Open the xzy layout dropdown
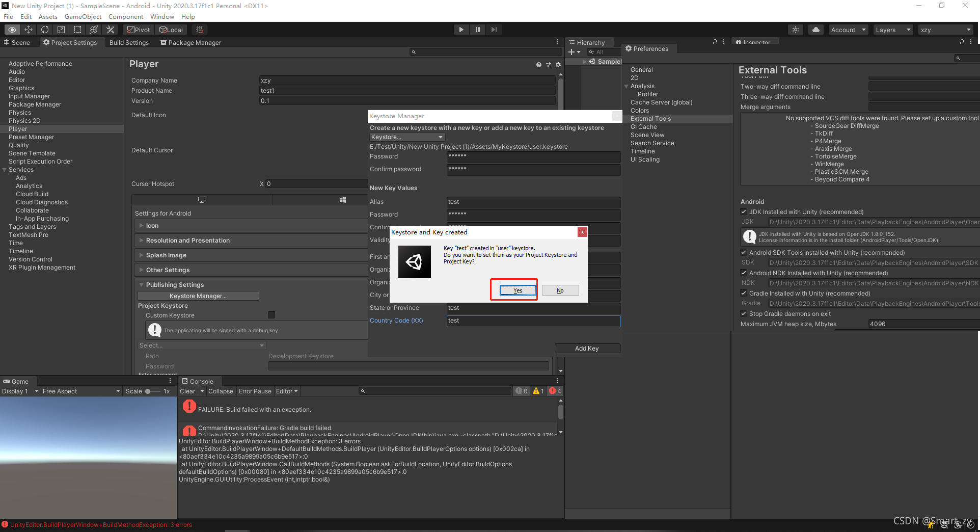This screenshot has height=532, width=980. click(946, 30)
